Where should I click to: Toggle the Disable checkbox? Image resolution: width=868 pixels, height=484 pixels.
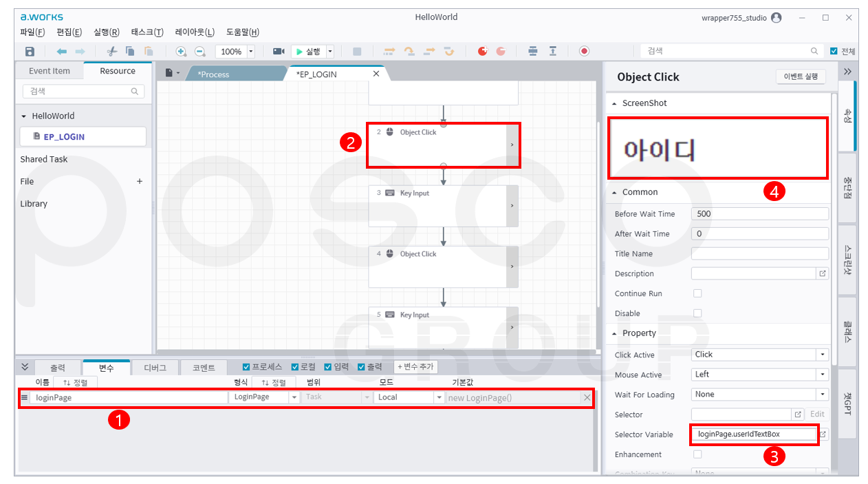coord(697,313)
